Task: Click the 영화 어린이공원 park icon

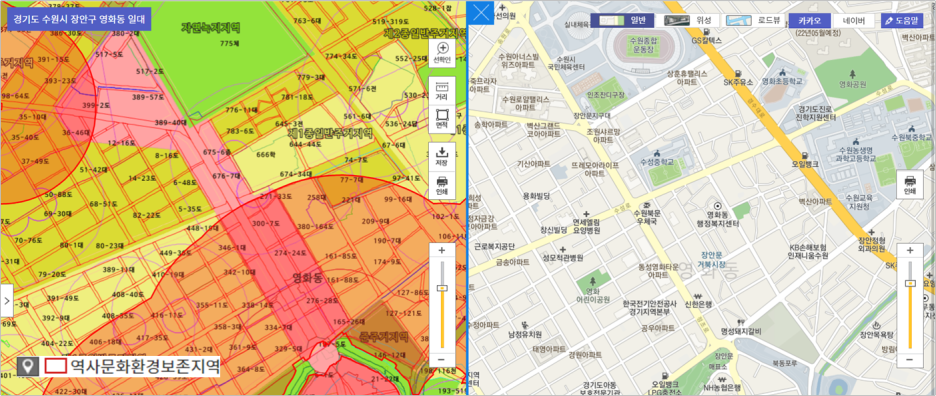Action: (x=593, y=280)
